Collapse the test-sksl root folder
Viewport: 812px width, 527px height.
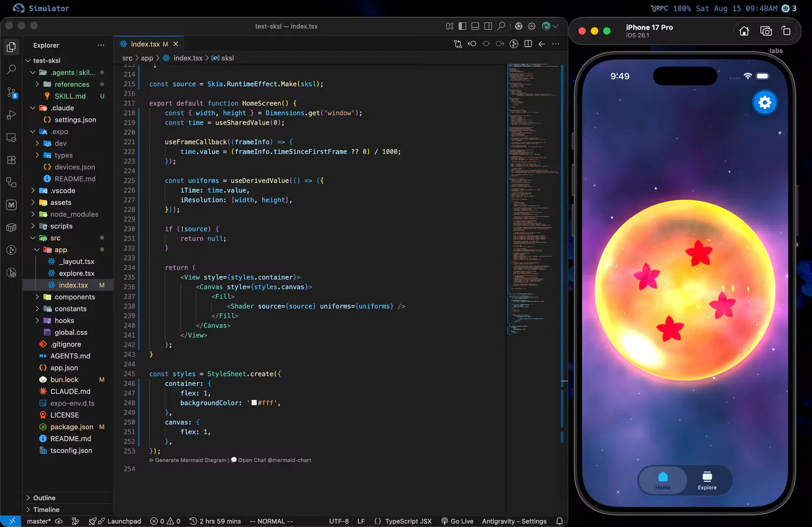pos(28,61)
